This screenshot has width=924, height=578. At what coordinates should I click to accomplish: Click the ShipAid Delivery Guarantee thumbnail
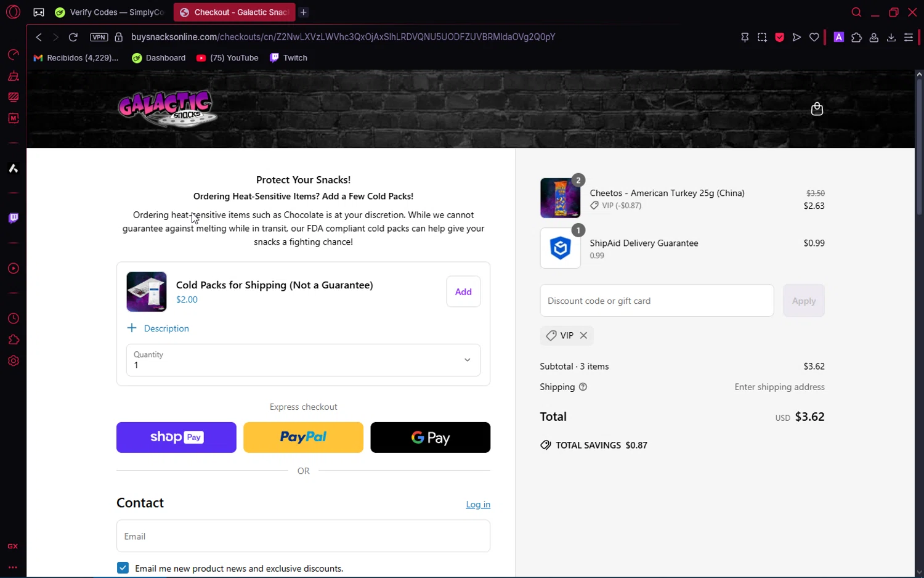point(560,248)
